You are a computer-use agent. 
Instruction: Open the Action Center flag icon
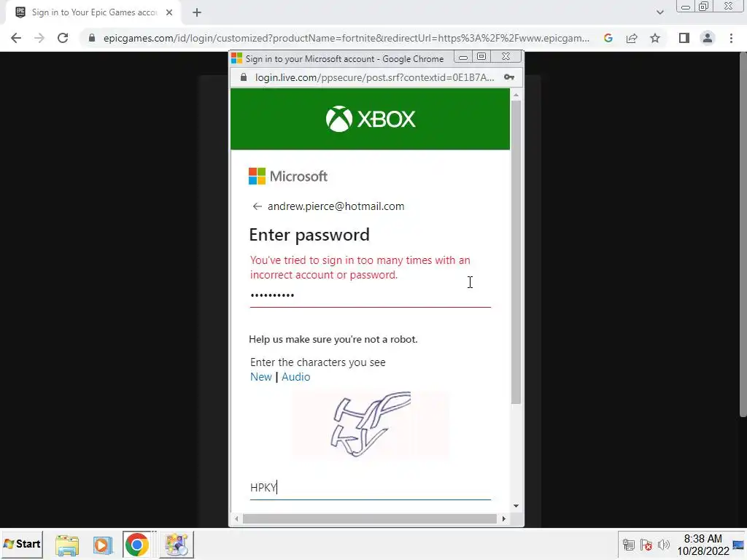point(646,545)
